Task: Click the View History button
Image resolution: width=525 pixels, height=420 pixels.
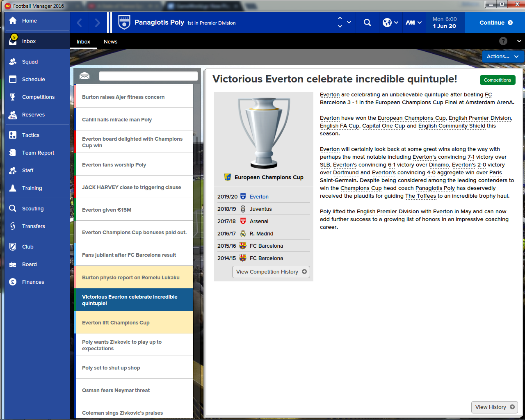Action: [495, 407]
